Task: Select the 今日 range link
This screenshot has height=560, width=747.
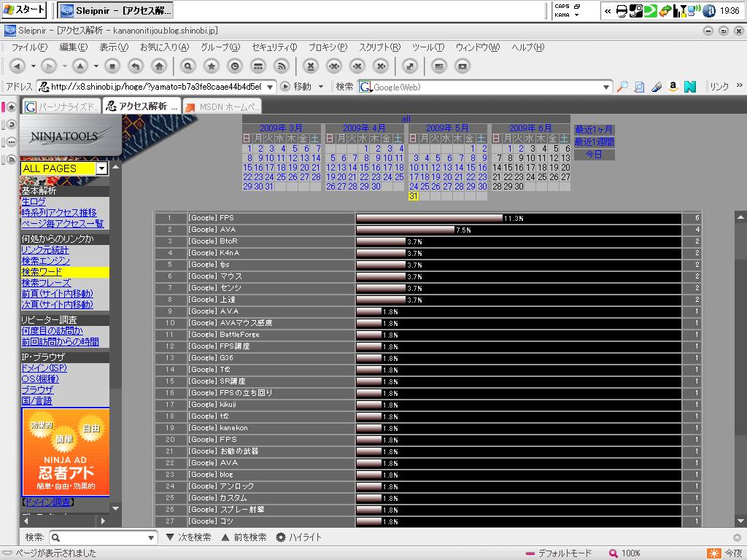Action: [x=594, y=155]
